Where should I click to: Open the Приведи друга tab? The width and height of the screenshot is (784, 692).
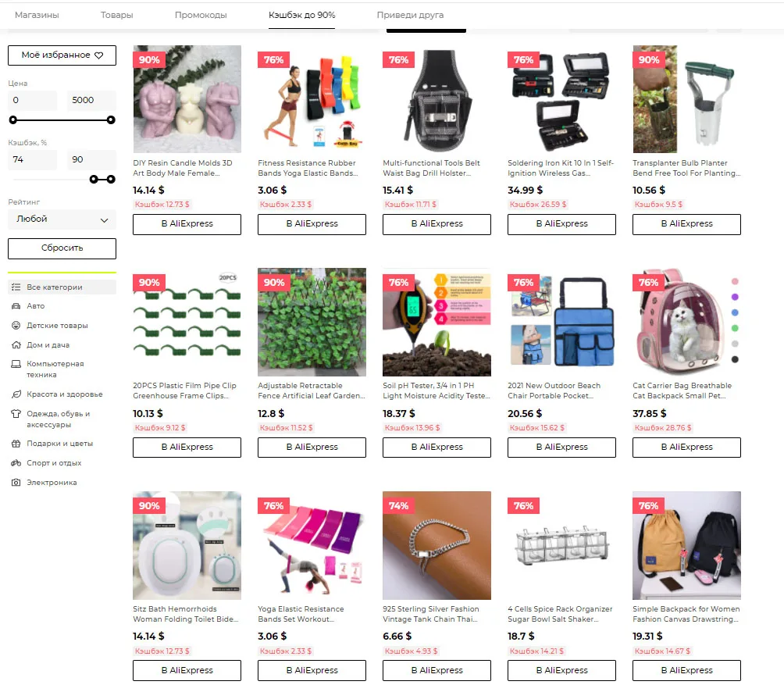410,15
